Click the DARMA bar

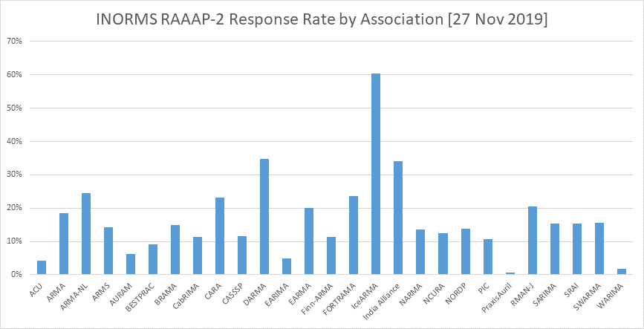pos(264,216)
